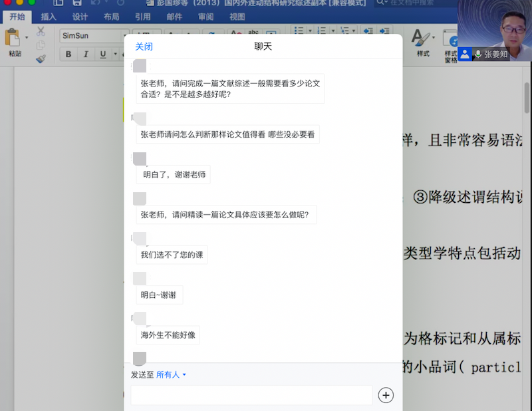532x411 pixels.
Task: Click the plus icon beside chat input
Action: click(x=386, y=395)
